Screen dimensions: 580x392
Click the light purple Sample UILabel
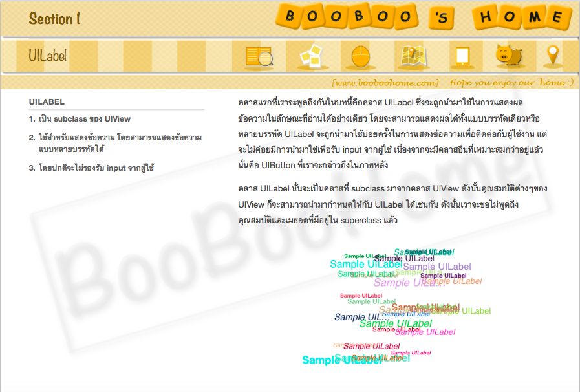[x=437, y=267]
